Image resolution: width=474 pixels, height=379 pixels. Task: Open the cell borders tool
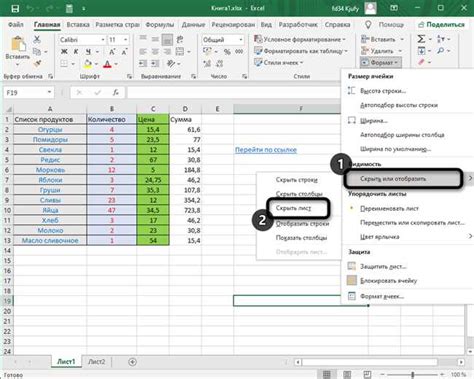(64, 64)
